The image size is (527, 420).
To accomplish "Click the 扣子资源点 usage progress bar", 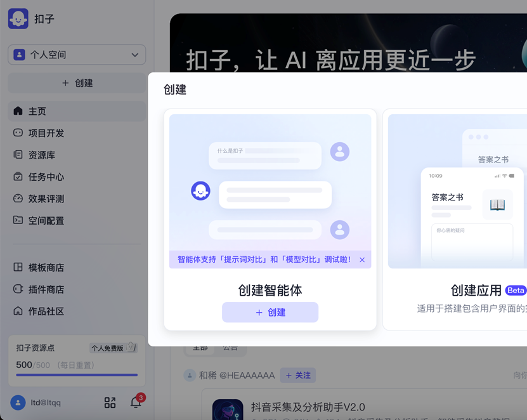I will point(77,375).
